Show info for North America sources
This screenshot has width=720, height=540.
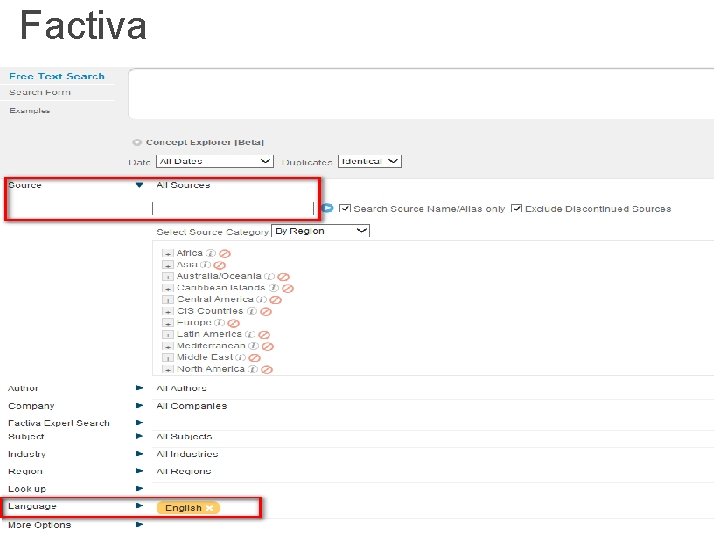253,369
